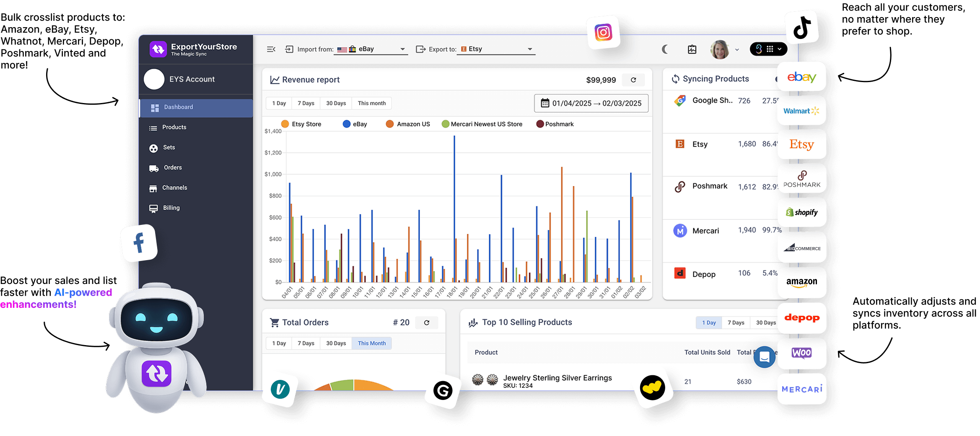Collapse the sidebar with the toggle icon
980x436 pixels.
[x=271, y=49]
